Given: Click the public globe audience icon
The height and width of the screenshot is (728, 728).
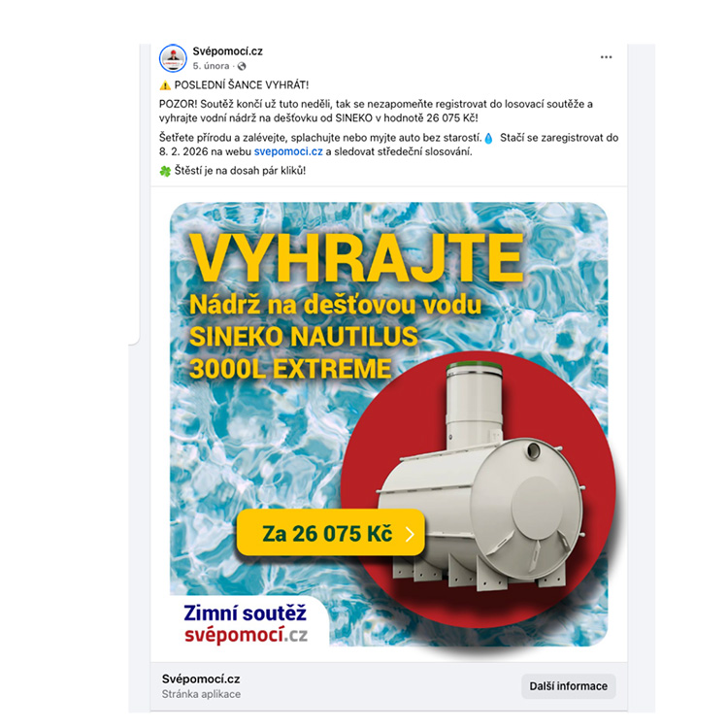Looking at the screenshot, I should pyautogui.click(x=242, y=66).
